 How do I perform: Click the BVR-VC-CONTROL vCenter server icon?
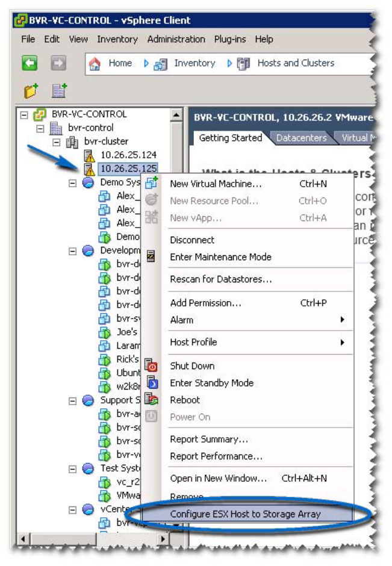point(40,115)
